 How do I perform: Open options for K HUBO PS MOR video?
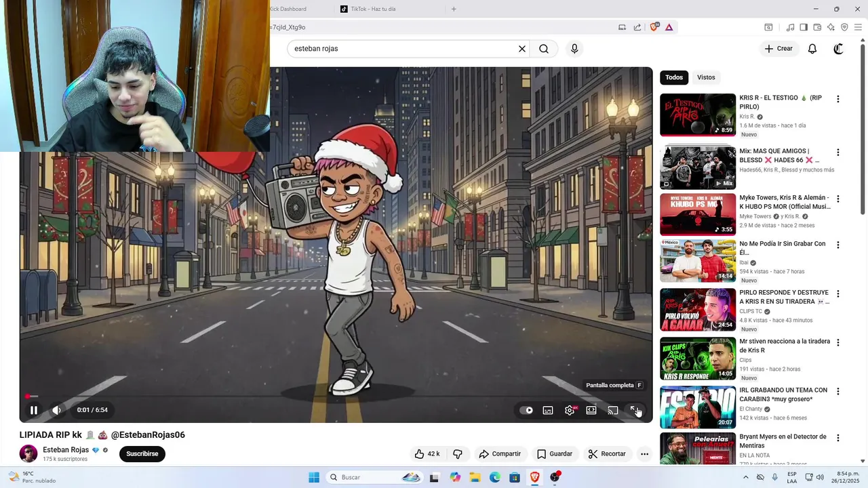pos(837,199)
